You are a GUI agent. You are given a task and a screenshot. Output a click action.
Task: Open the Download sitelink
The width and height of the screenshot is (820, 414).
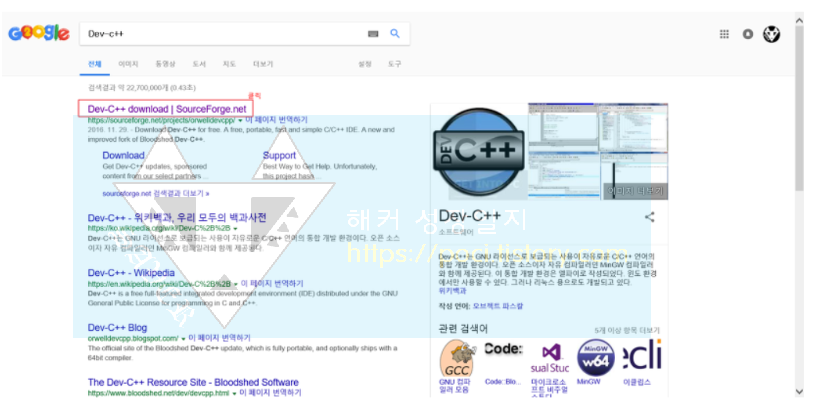123,155
